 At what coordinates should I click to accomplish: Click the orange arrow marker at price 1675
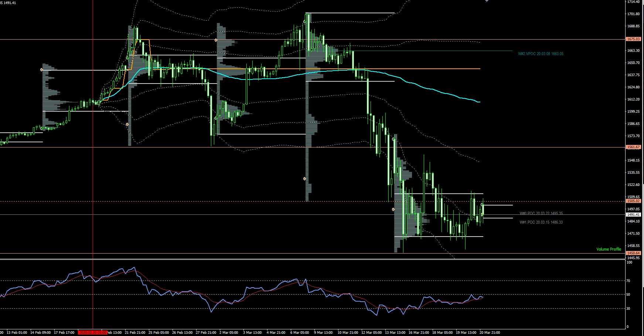[x=216, y=40]
